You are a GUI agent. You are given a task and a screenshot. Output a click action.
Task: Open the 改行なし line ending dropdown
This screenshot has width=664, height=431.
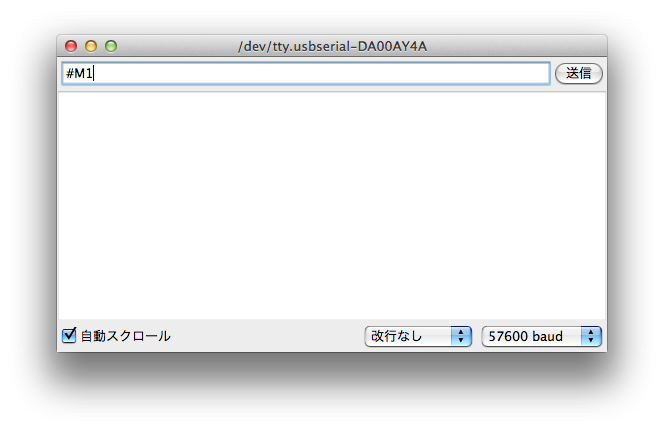[418, 337]
